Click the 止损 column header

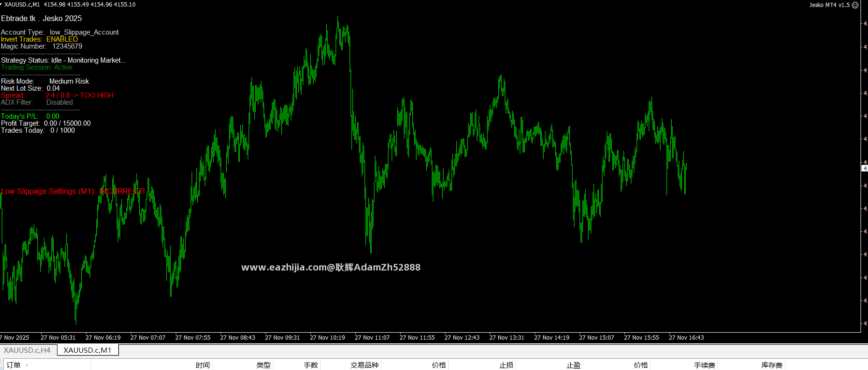pyautogui.click(x=506, y=365)
